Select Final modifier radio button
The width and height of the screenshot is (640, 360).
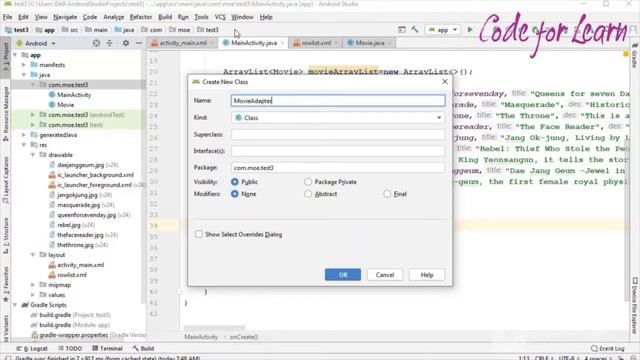[x=387, y=194]
